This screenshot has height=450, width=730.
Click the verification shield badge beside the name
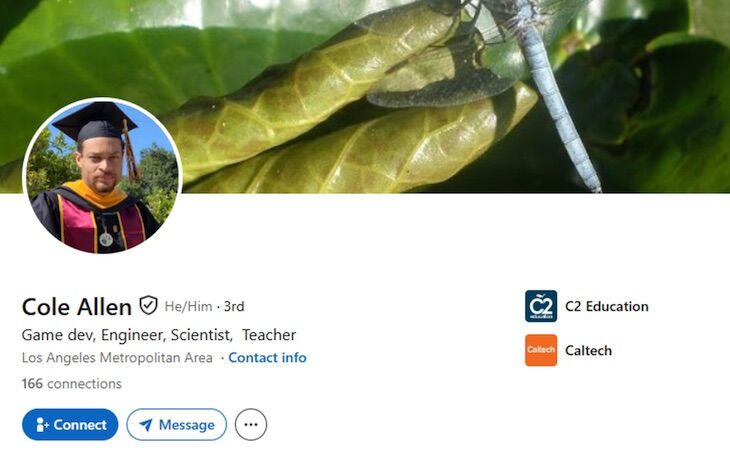[x=149, y=306]
